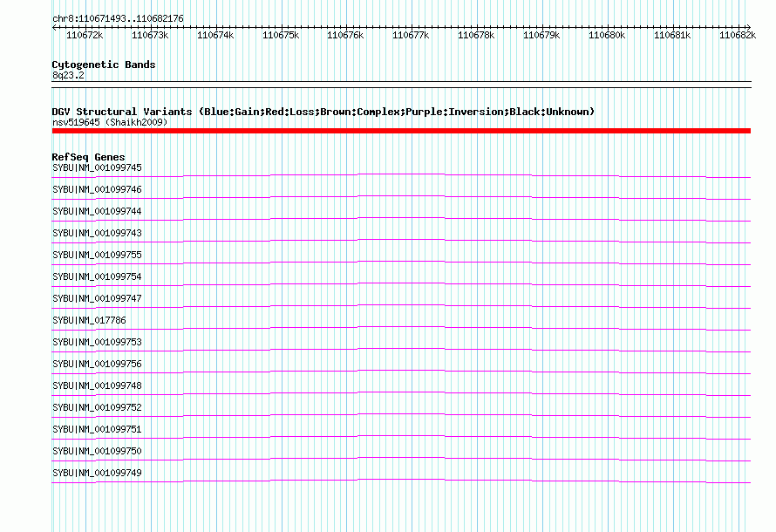
Task: Click the SYBU|NM_001099746 transcript label
Action: (x=97, y=189)
